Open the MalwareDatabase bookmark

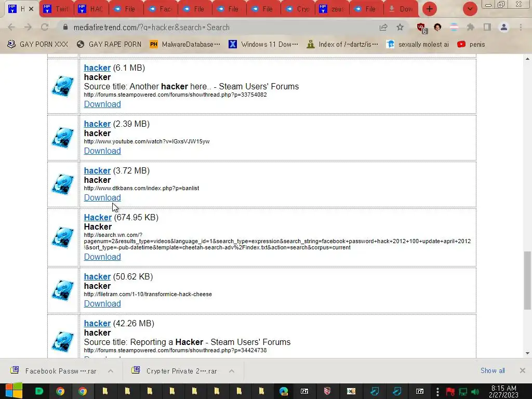pos(184,44)
